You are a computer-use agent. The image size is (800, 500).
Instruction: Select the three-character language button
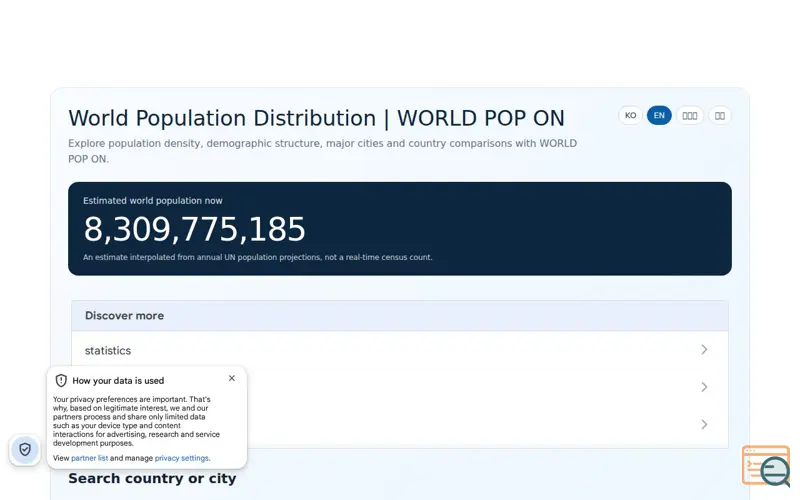click(690, 115)
